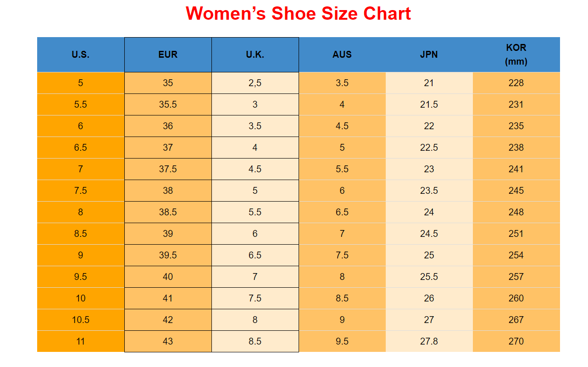Click the KOR (mm) column header

point(516,55)
